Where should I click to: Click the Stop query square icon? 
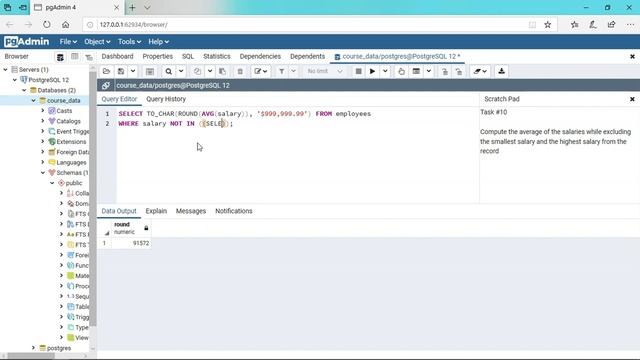(x=358, y=71)
